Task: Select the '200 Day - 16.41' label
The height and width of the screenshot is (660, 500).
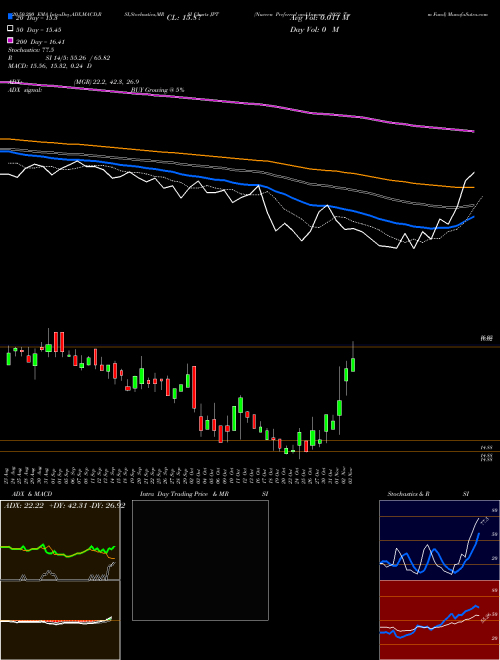Action: [40, 42]
